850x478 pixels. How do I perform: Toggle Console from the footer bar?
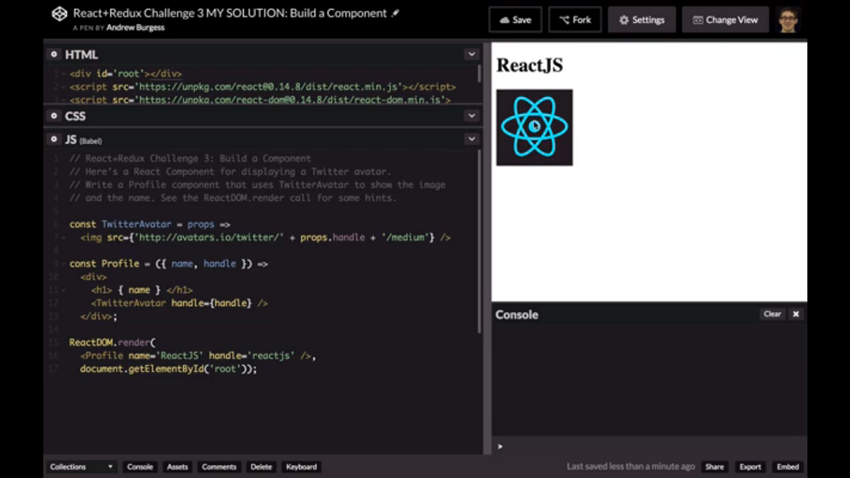tap(140, 467)
